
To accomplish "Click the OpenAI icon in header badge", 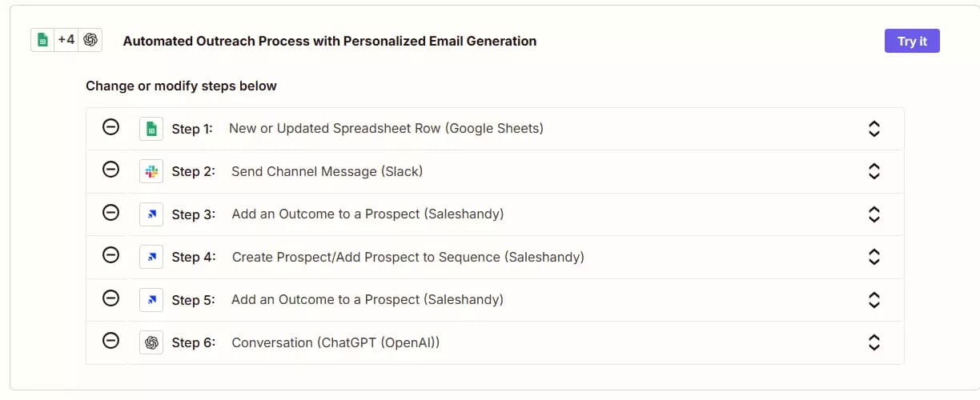I will point(90,40).
